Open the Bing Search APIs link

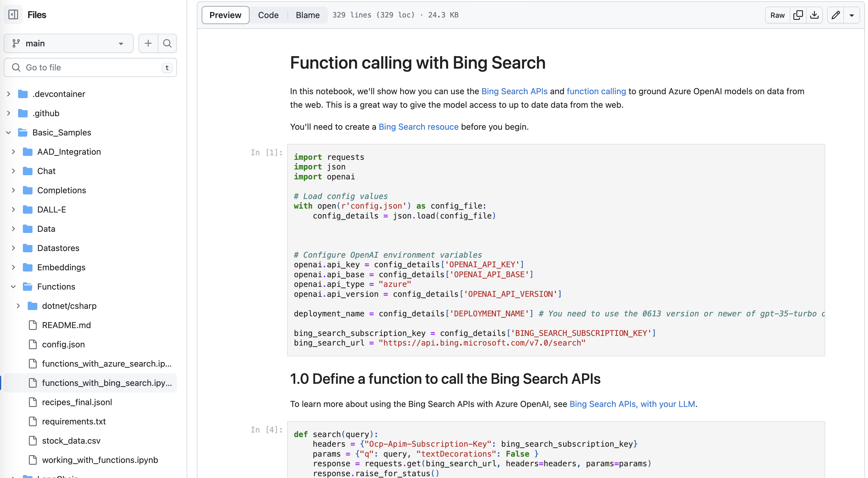[x=514, y=91]
